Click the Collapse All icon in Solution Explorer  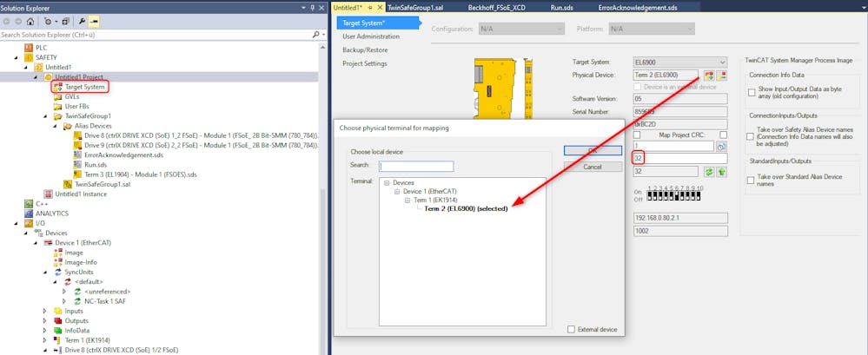click(x=65, y=22)
